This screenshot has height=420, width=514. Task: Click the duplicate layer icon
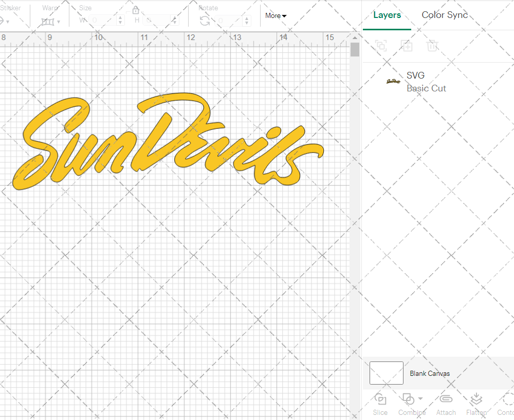point(407,46)
